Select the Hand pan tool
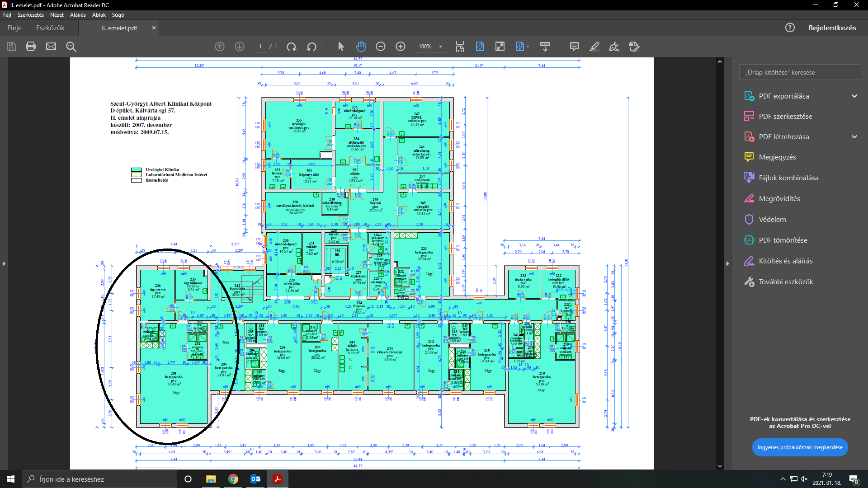This screenshot has height=488, width=868. click(x=361, y=47)
